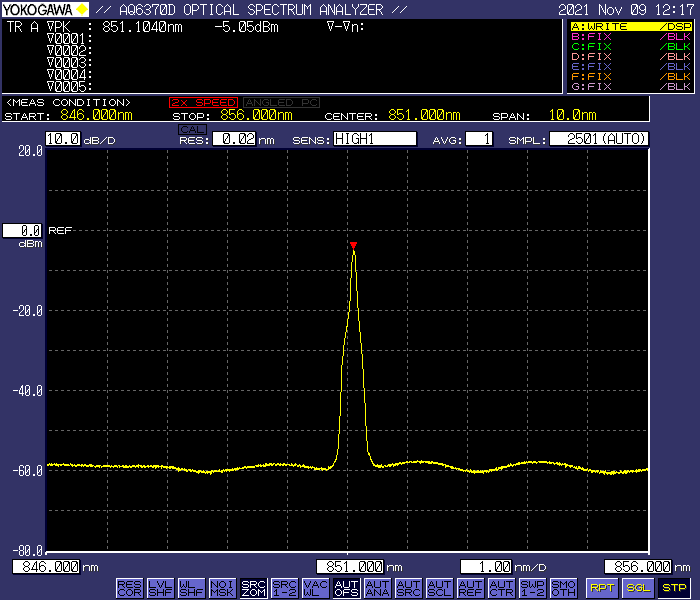
Task: Click STOP value 856.000nm in meas condition
Action: click(256, 115)
